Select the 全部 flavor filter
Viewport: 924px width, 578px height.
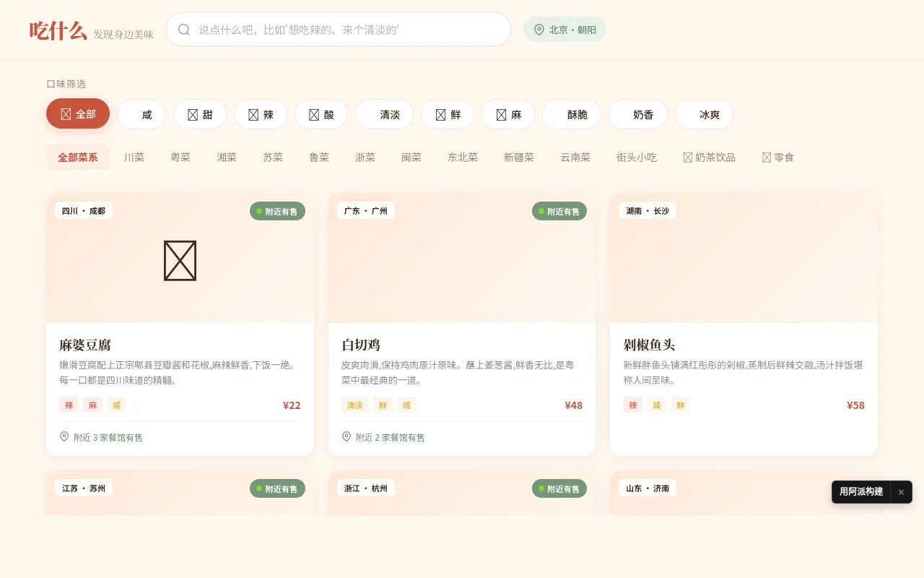78,114
